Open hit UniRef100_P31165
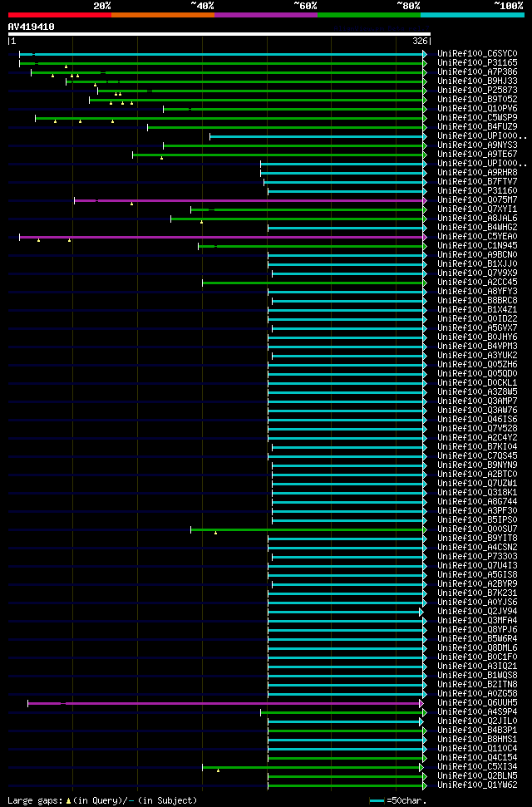532x807 pixels. [477, 63]
